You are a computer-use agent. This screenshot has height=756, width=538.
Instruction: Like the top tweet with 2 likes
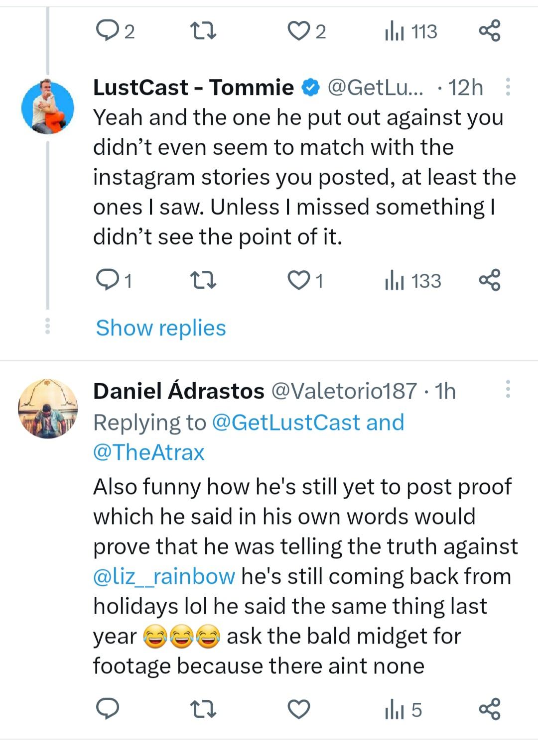pos(299,31)
